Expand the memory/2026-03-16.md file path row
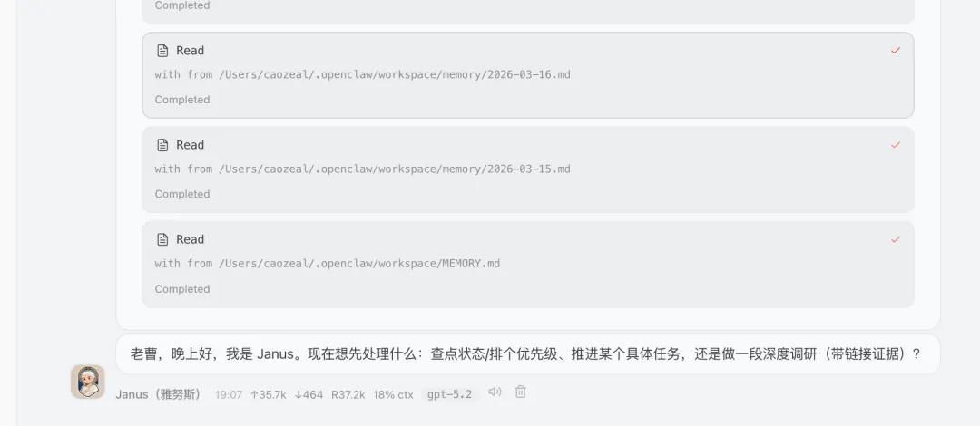 pos(362,74)
